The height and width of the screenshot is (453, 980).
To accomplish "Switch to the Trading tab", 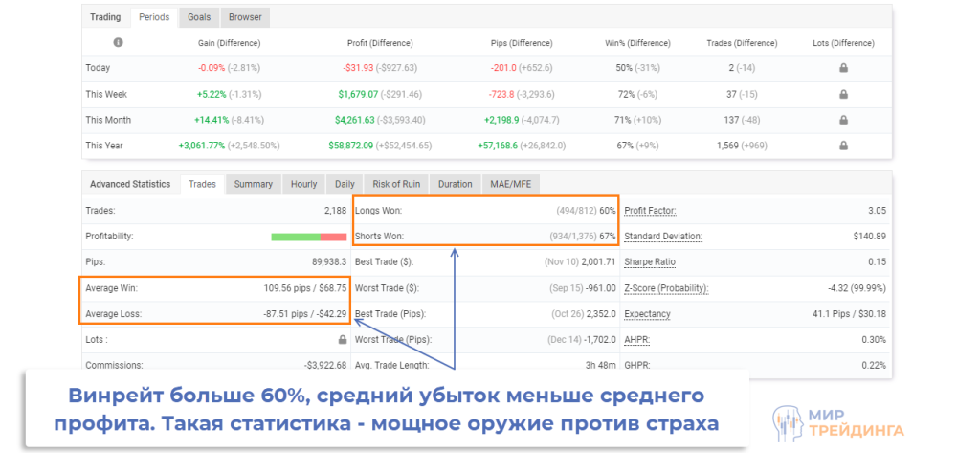I will [105, 17].
